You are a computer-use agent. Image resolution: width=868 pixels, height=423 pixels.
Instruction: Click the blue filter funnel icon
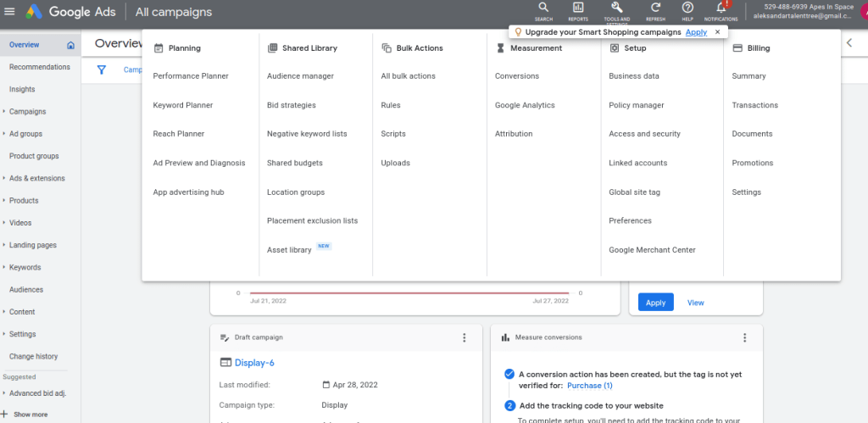click(x=102, y=70)
